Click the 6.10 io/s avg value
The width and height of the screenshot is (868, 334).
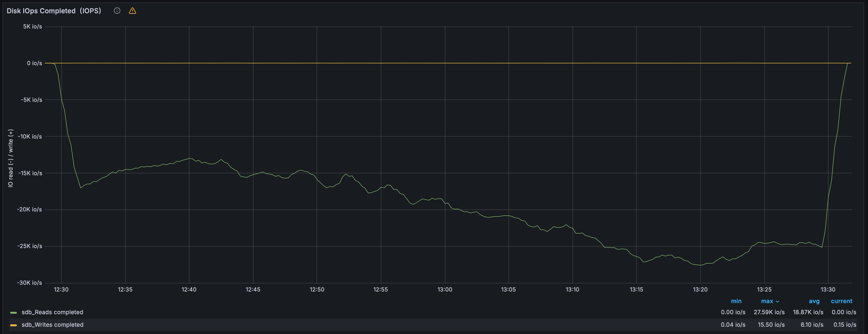pyautogui.click(x=812, y=325)
